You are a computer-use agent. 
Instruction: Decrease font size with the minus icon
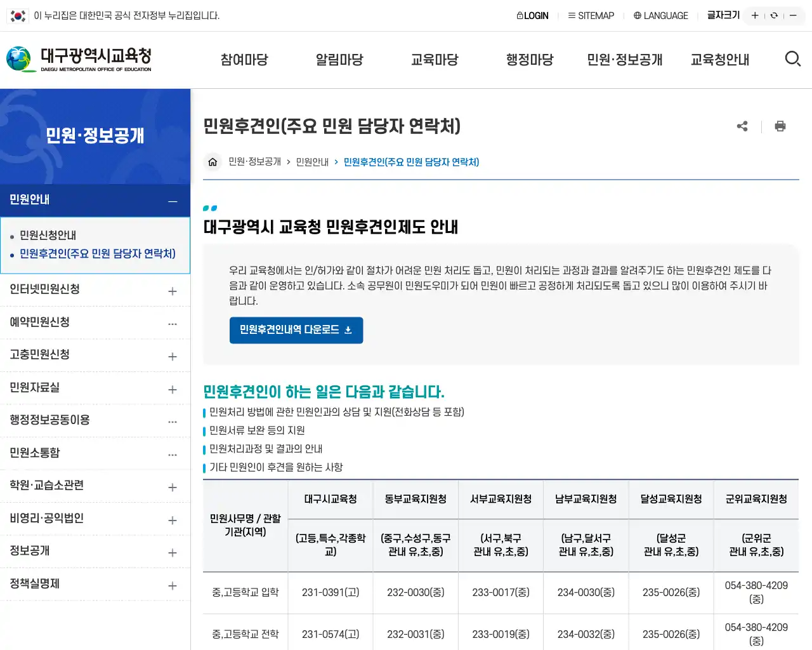pyautogui.click(x=794, y=15)
